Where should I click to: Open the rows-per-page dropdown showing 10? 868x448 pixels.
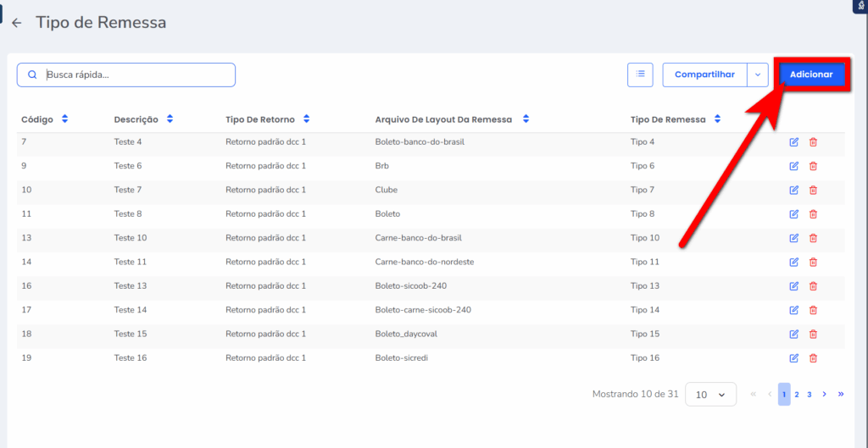[710, 395]
